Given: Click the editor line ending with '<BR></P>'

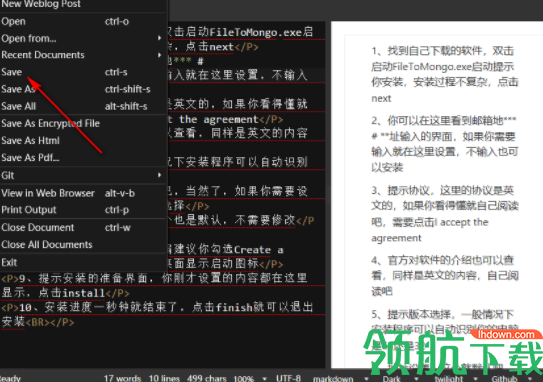Looking at the screenshot, I should coord(38,322).
